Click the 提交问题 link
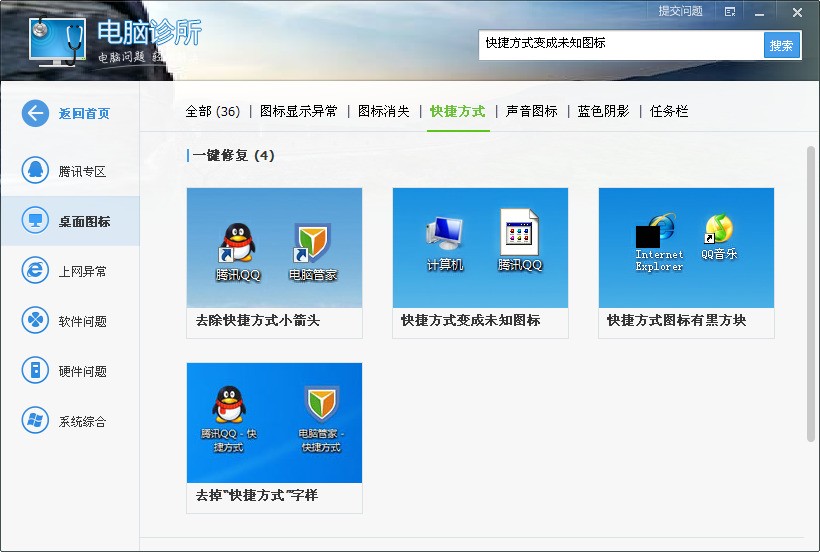 (x=680, y=11)
